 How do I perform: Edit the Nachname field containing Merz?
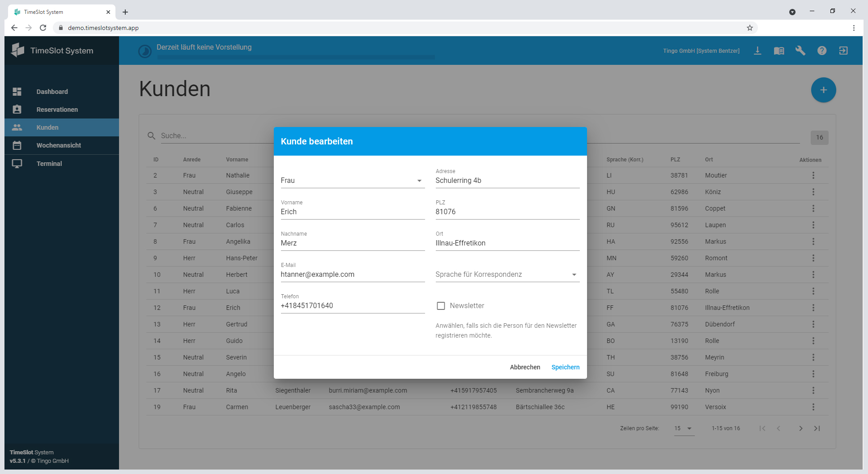[353, 243]
